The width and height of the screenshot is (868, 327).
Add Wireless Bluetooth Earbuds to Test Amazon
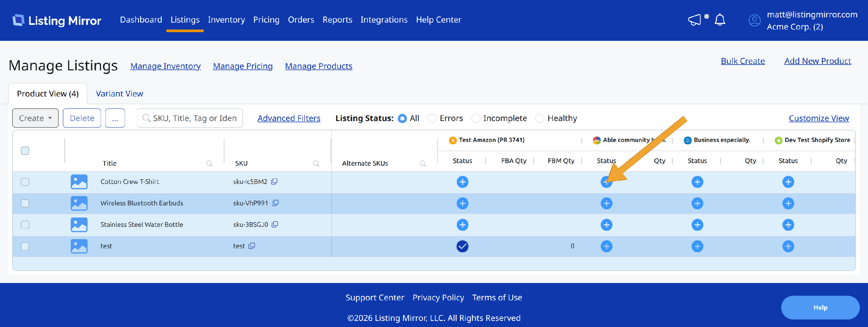tap(462, 203)
